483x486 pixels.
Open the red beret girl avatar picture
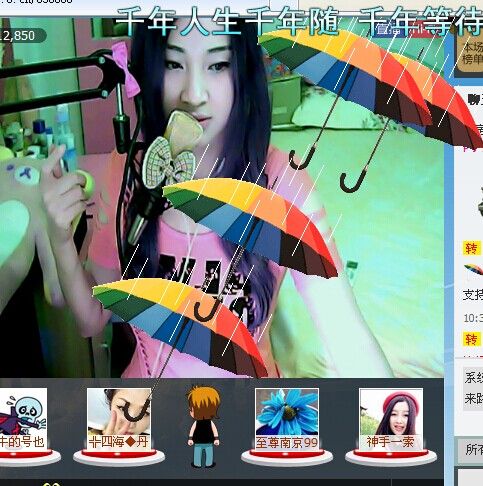coord(391,412)
